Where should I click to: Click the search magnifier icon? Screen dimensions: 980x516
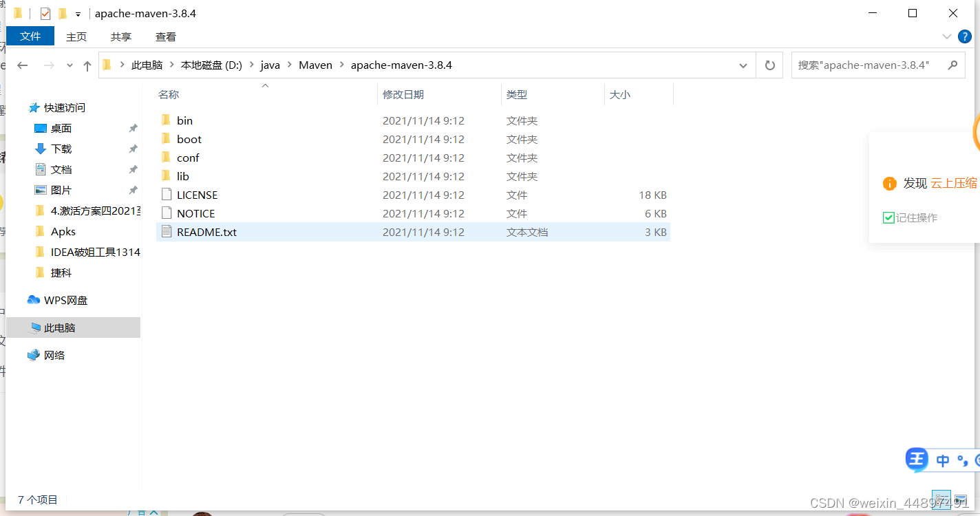(952, 65)
